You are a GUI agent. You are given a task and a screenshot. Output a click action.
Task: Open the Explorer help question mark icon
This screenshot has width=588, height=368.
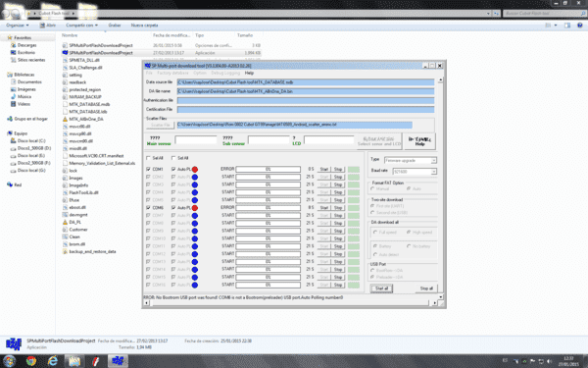click(x=580, y=26)
